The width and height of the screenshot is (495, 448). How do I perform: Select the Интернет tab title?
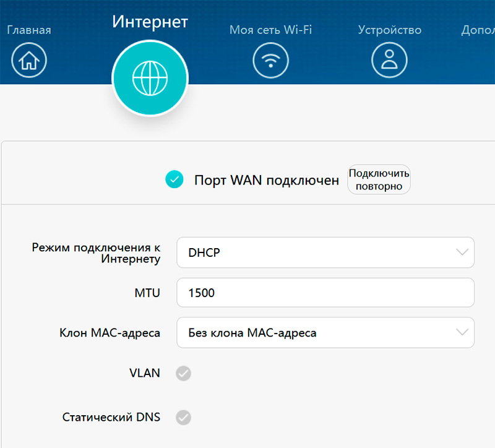click(150, 22)
